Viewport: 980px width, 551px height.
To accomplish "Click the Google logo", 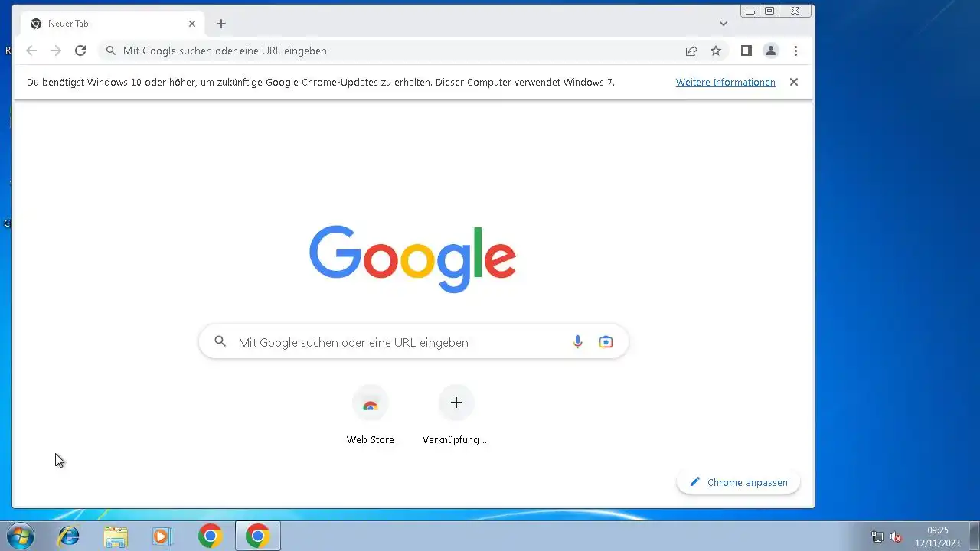I will (x=413, y=259).
